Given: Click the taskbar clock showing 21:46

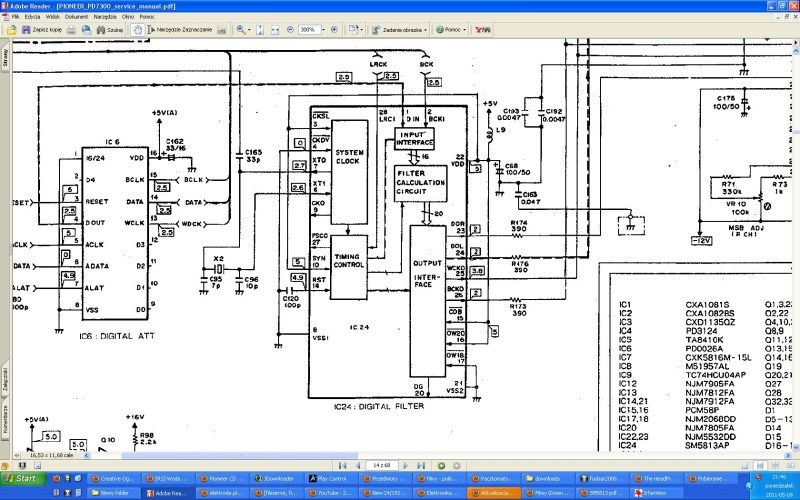Looking at the screenshot, I should 779,478.
